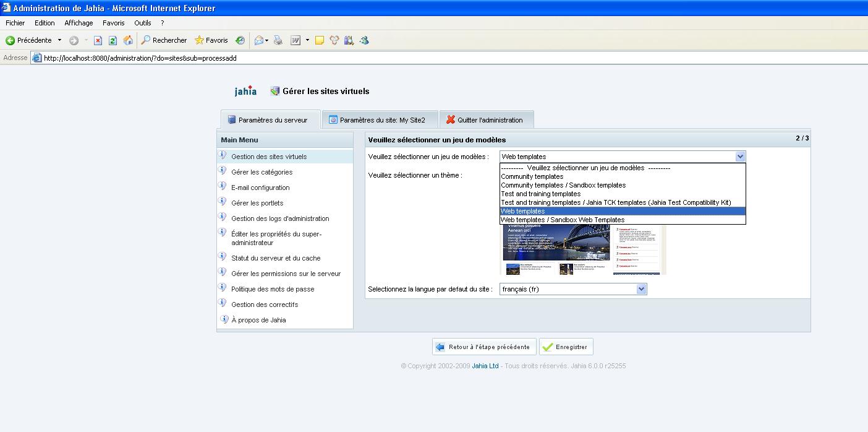Viewport: 868px width, 432px height.
Task: Click the Enregistrer button
Action: click(x=566, y=347)
